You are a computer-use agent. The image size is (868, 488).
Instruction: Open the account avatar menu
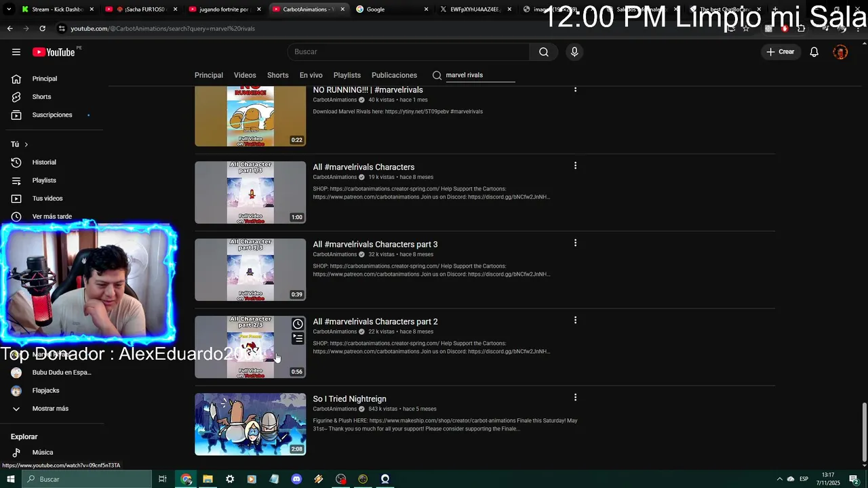pyautogui.click(x=840, y=52)
